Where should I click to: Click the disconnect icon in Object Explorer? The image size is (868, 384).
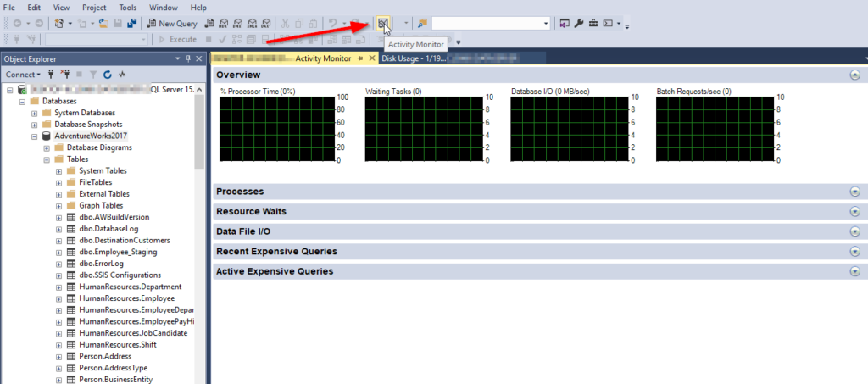(67, 75)
